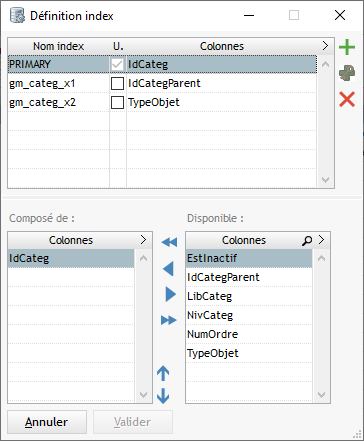Screen dimensions: 364x441
Task: Move column down with the down arrow
Action: click(x=163, y=396)
